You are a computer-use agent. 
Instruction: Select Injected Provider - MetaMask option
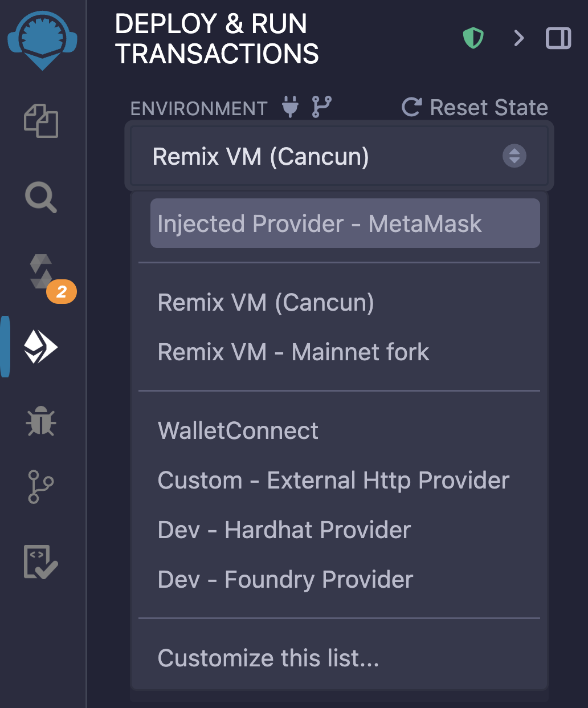point(345,223)
